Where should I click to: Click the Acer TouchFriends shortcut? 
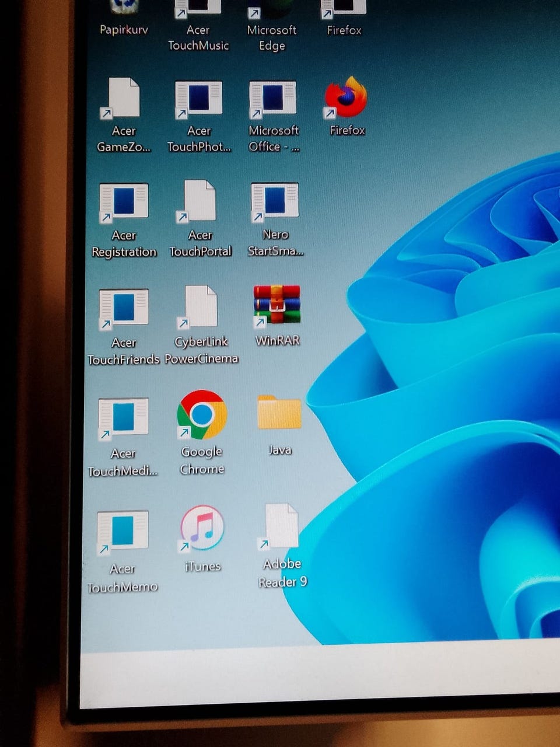(x=123, y=327)
